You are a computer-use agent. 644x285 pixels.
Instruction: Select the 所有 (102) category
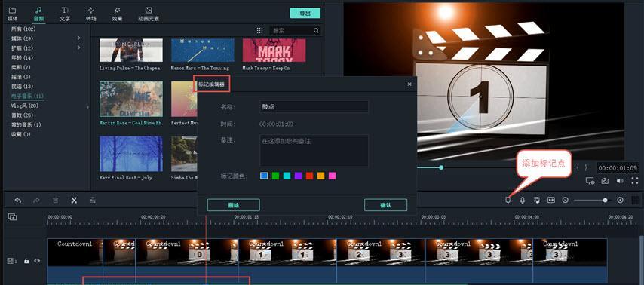click(x=23, y=29)
